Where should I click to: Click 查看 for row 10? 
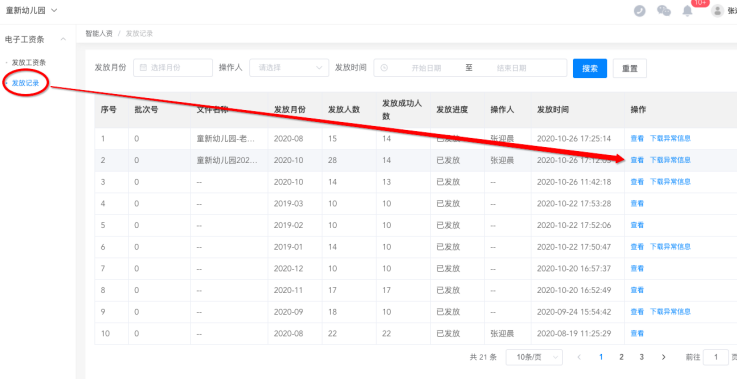click(x=637, y=333)
